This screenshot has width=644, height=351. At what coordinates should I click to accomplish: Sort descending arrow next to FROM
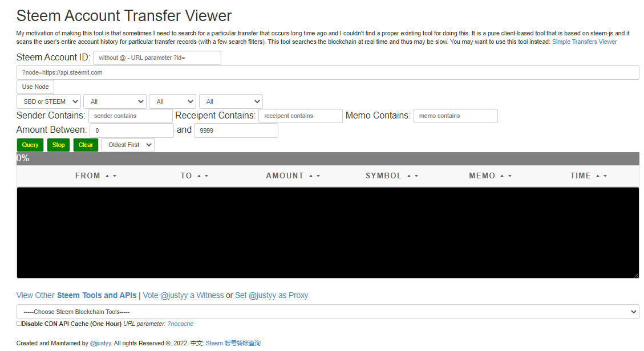[115, 176]
